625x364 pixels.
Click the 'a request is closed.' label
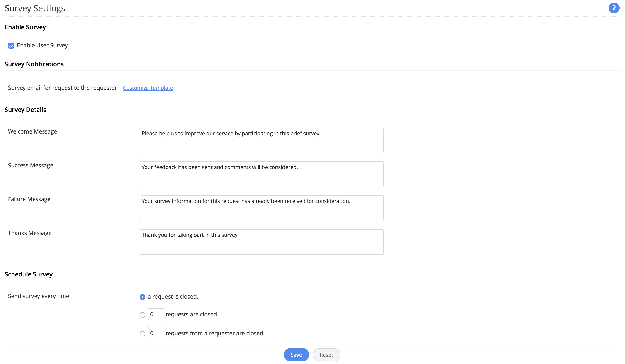pos(173,297)
